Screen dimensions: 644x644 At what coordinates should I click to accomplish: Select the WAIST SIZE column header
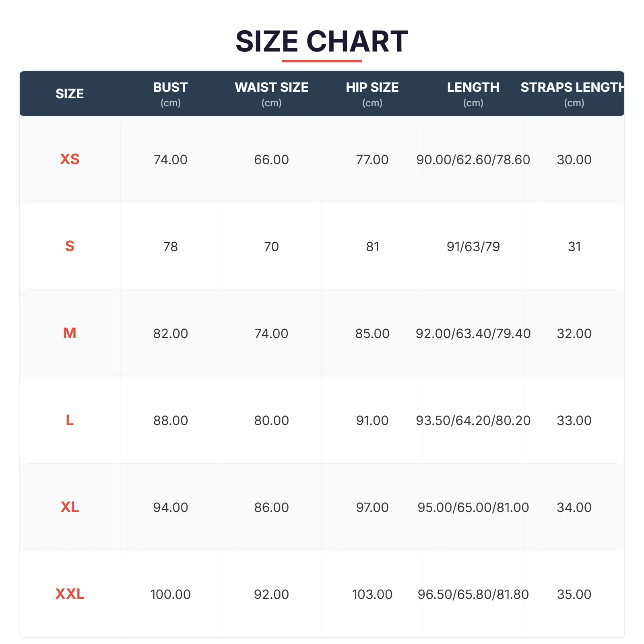pyautogui.click(x=271, y=94)
